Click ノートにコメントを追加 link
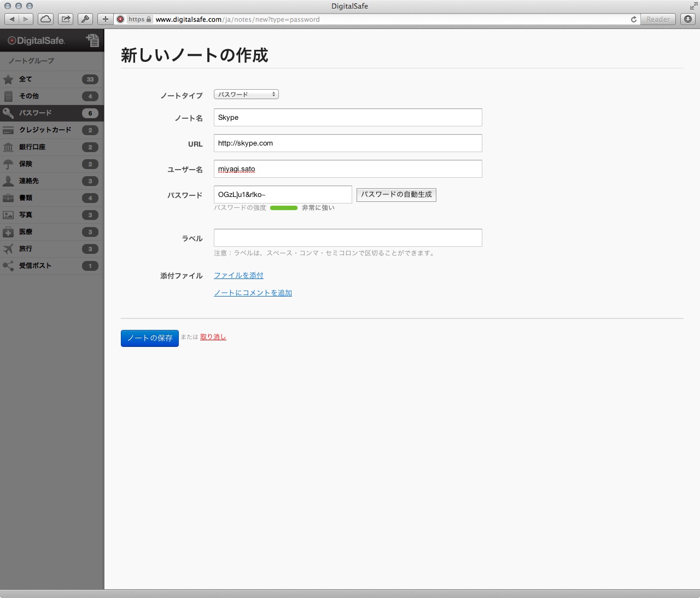 [253, 293]
